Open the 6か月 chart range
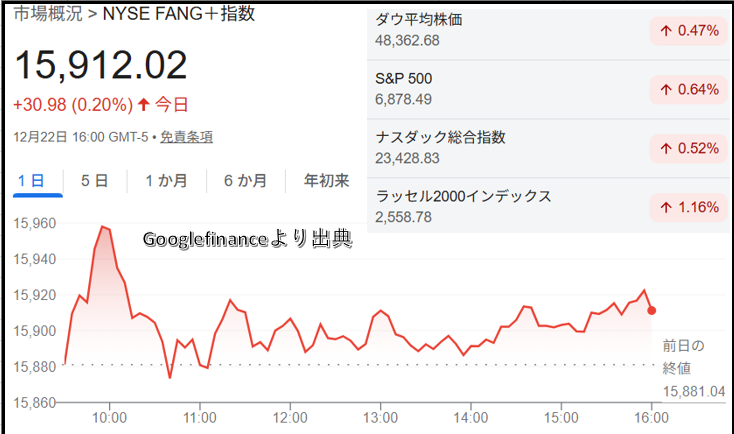This screenshot has height=434, width=734. click(244, 181)
